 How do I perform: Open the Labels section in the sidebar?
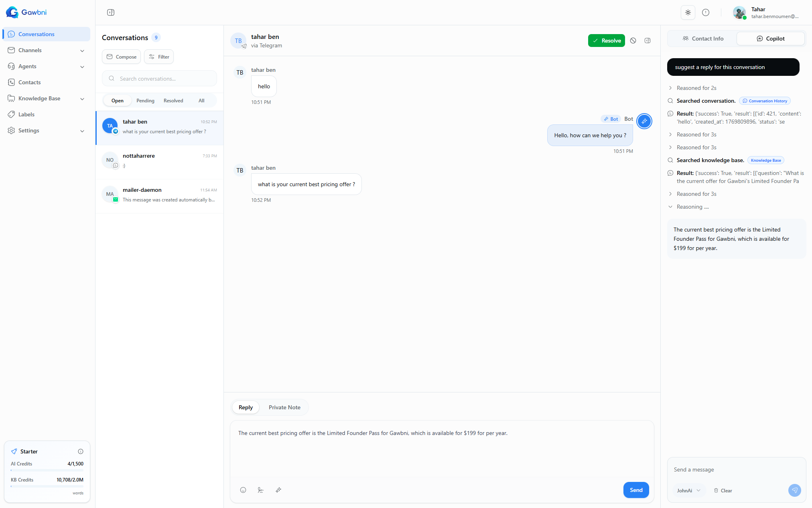click(26, 114)
